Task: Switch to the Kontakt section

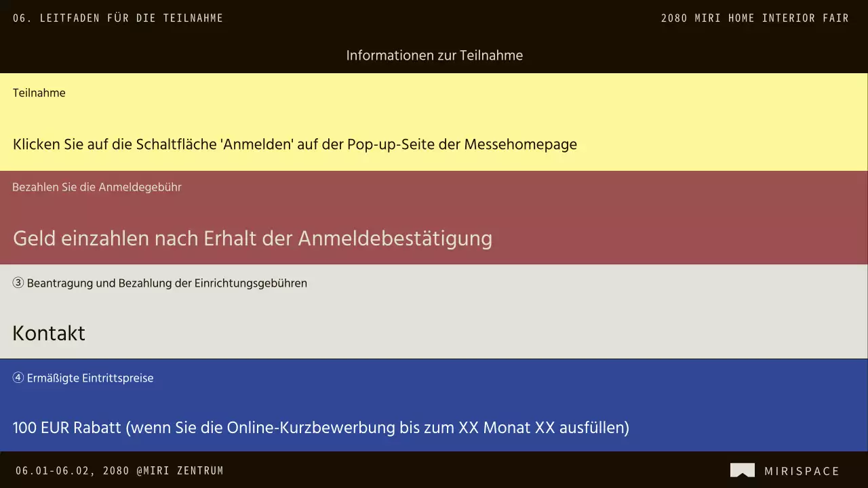Action: (48, 333)
